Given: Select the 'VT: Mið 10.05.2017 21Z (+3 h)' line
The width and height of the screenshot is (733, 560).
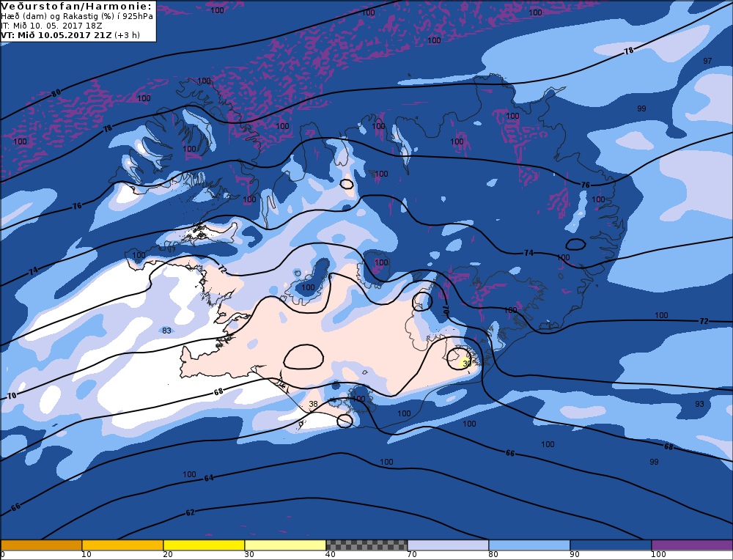Looking at the screenshot, I should tap(70, 35).
